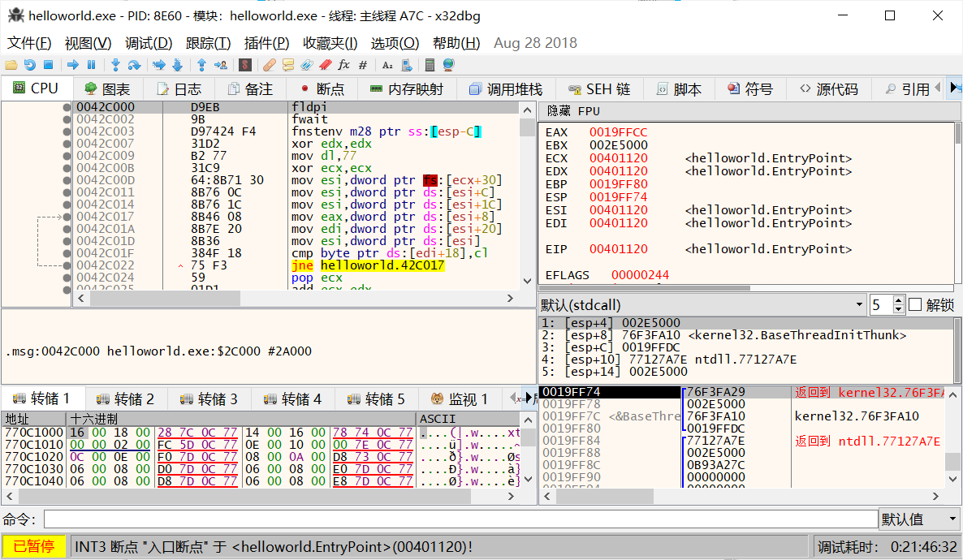Select the jne helloworld.42C017 instruction row

(x=297, y=265)
